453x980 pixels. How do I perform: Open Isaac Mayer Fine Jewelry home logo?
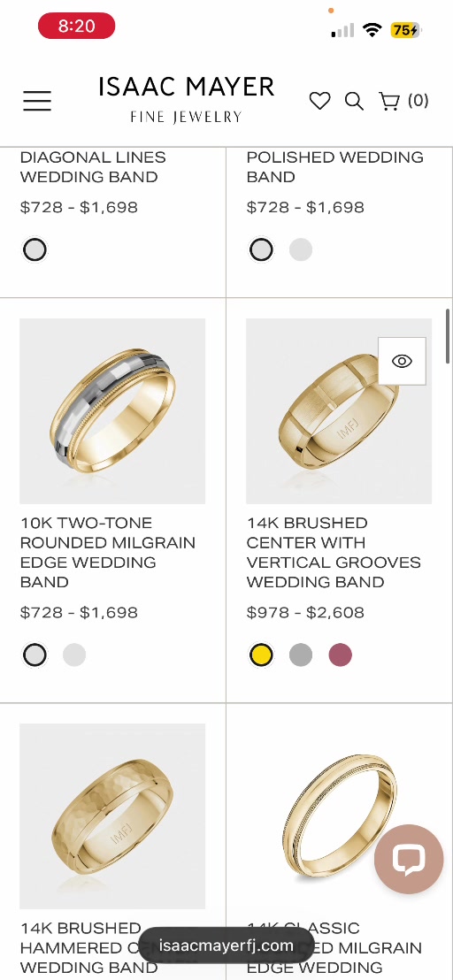point(186,100)
